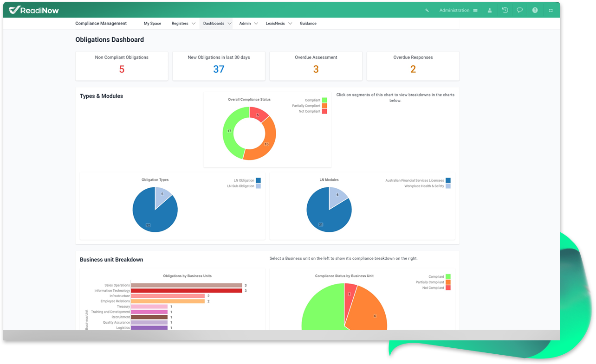The height and width of the screenshot is (364, 596).
Task: Click the Types & Modules heading
Action: pyautogui.click(x=101, y=96)
